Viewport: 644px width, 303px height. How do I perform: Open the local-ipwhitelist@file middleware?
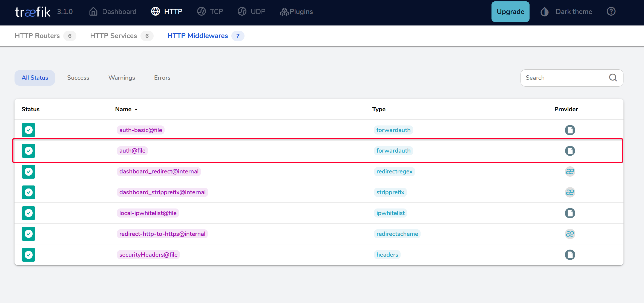[x=148, y=213]
